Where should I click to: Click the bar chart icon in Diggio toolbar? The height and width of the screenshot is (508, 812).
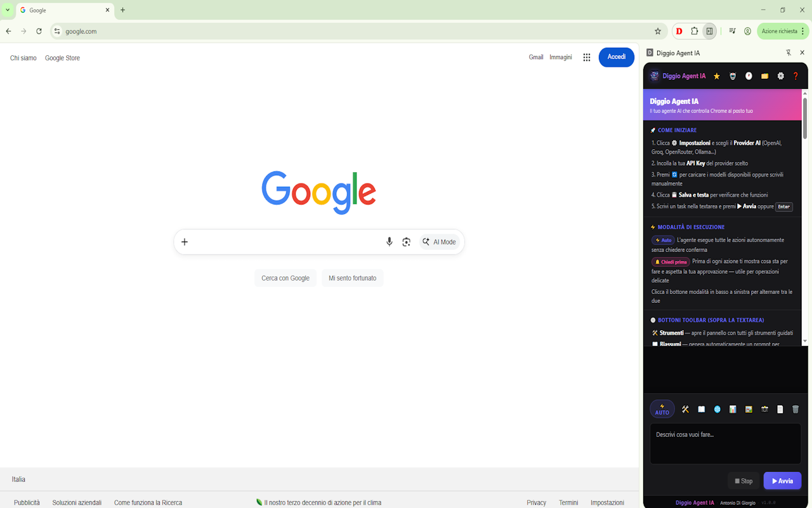733,410
